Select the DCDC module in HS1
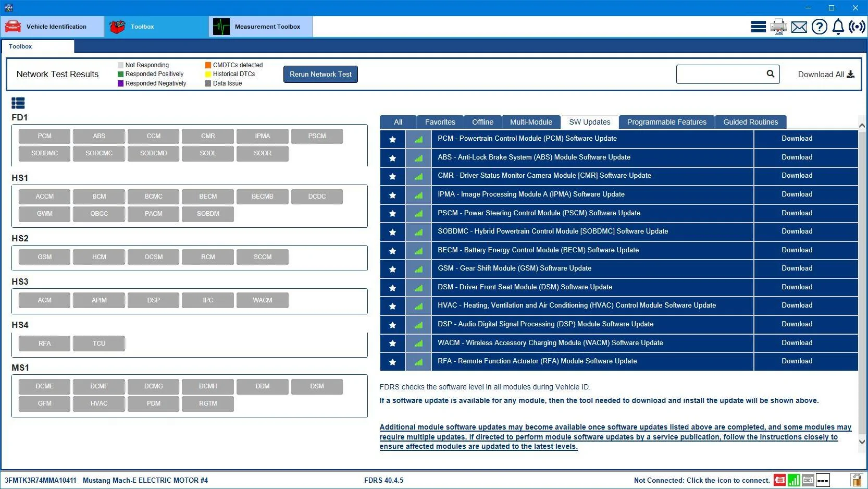Viewport: 868px width, 489px height. pyautogui.click(x=317, y=197)
